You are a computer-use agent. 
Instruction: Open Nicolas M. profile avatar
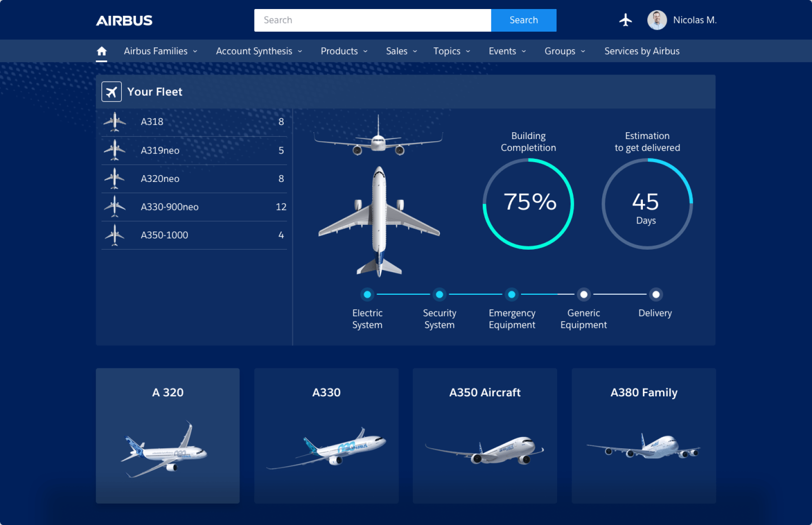pos(657,20)
